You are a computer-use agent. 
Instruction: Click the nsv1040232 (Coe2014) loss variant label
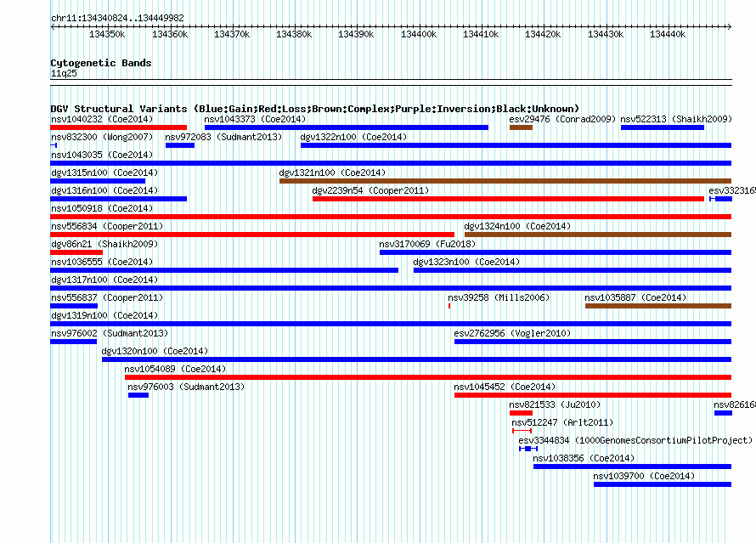(x=102, y=119)
